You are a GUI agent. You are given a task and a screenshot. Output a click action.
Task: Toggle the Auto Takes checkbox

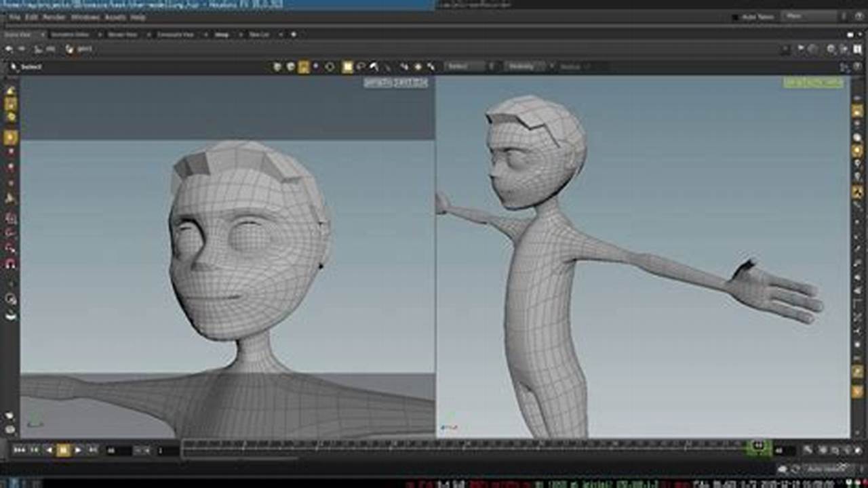coord(735,17)
